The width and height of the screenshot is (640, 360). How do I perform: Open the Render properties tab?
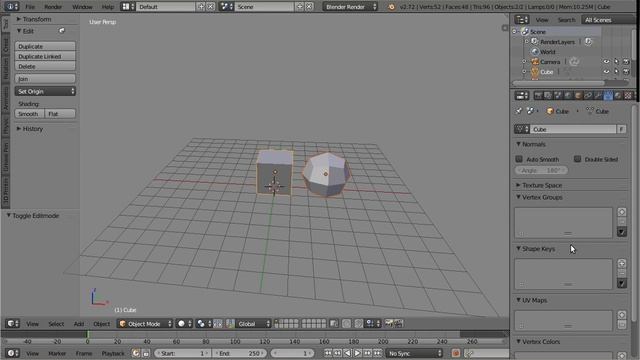(x=538, y=96)
